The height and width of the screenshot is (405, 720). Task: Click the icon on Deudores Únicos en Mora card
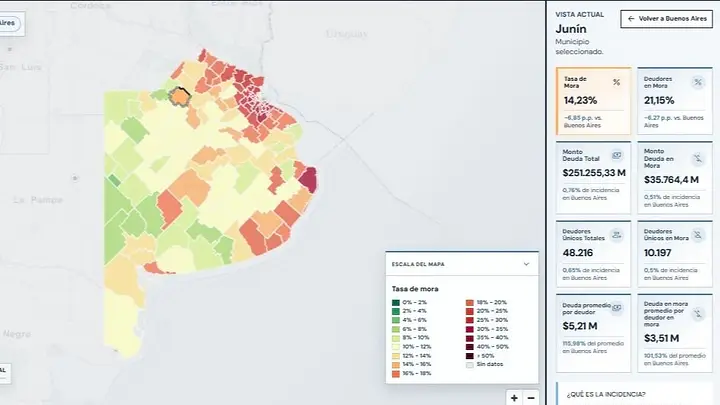698,235
